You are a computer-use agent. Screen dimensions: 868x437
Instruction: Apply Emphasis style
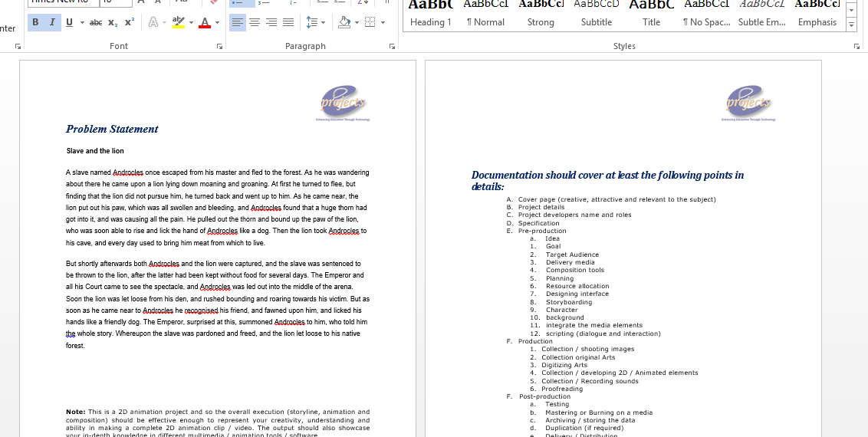[x=817, y=15]
